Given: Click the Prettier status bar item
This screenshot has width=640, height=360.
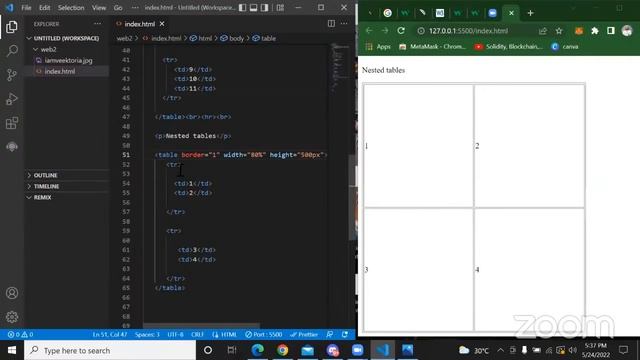Looking at the screenshot, I should click(x=304, y=335).
